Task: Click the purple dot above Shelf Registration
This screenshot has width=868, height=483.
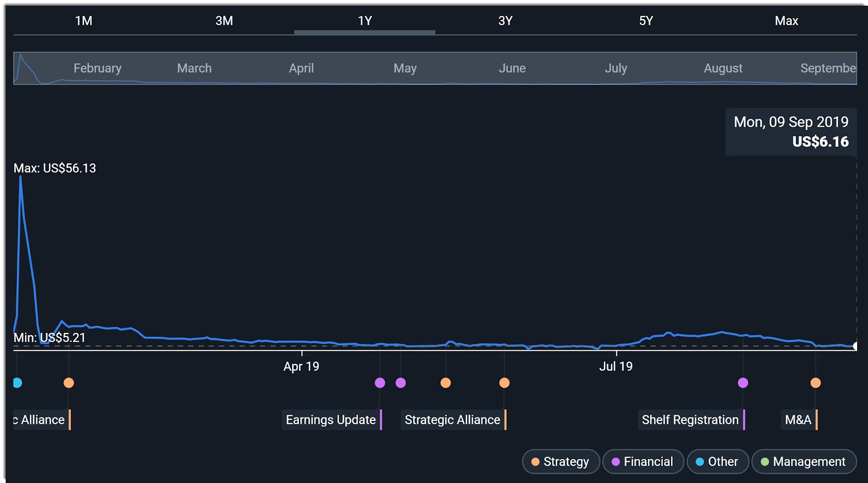Action: click(x=743, y=383)
